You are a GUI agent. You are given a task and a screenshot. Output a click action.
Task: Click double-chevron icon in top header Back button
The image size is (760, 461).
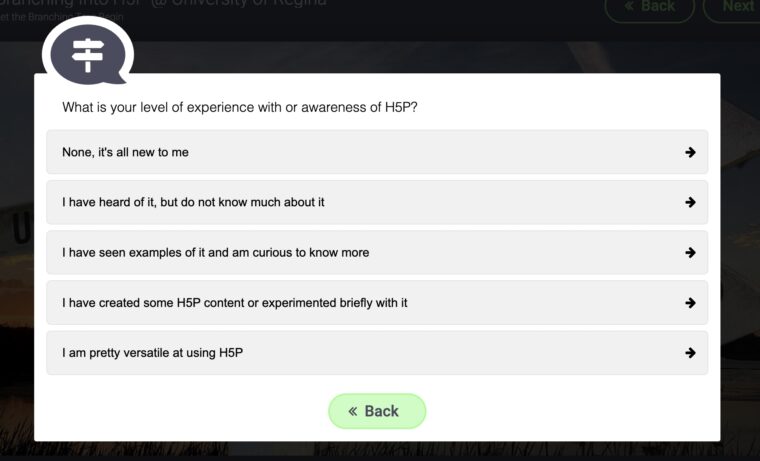click(629, 6)
